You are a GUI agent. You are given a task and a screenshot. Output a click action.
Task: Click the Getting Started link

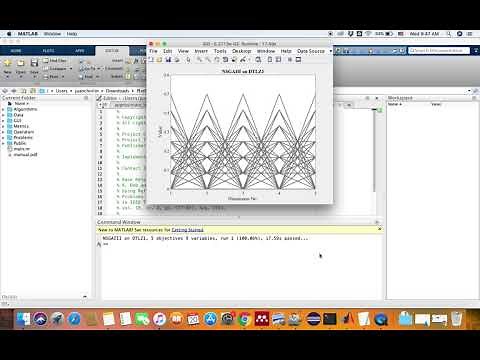tap(187, 230)
